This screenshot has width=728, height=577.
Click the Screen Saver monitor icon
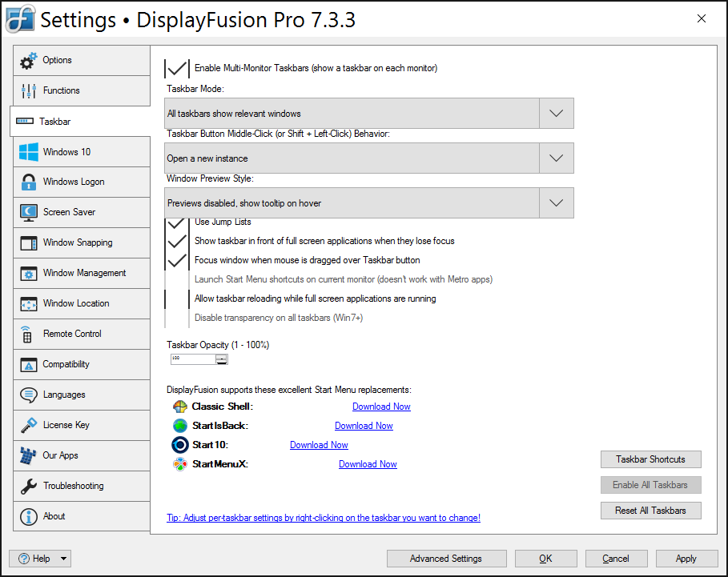tap(29, 212)
